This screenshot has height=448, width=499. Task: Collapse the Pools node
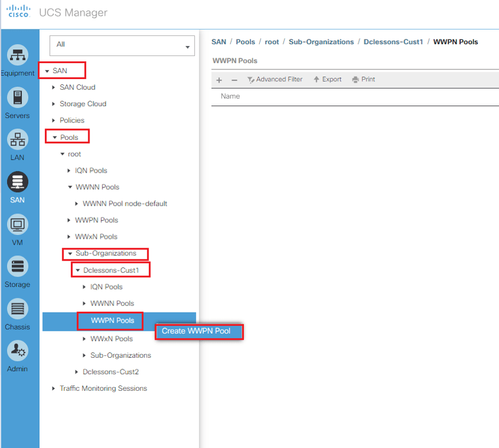click(55, 137)
